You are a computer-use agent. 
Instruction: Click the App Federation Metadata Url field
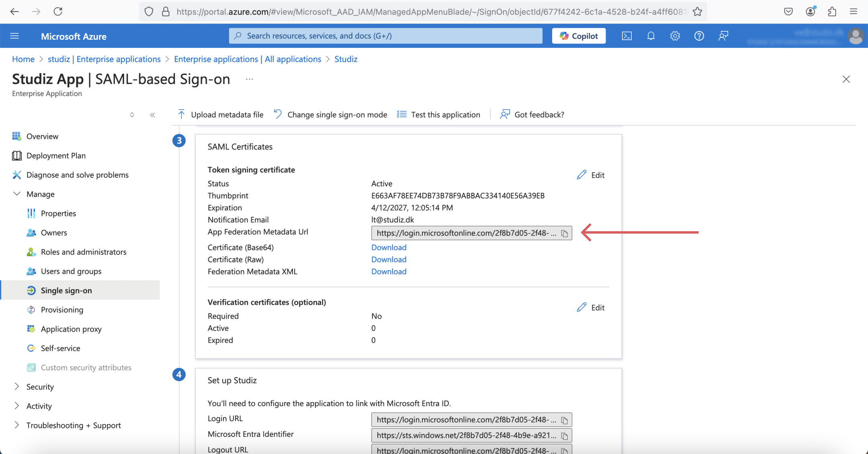pyautogui.click(x=471, y=233)
